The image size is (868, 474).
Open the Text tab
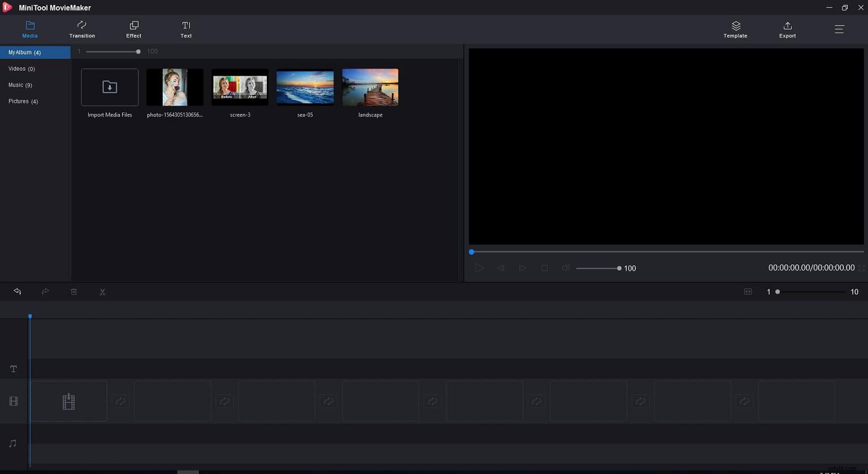(x=186, y=29)
